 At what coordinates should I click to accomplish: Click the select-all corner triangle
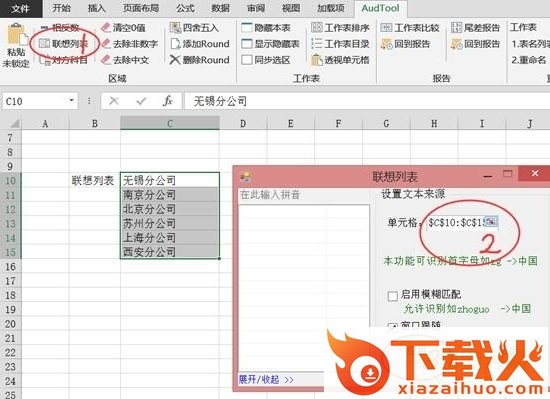[14, 123]
